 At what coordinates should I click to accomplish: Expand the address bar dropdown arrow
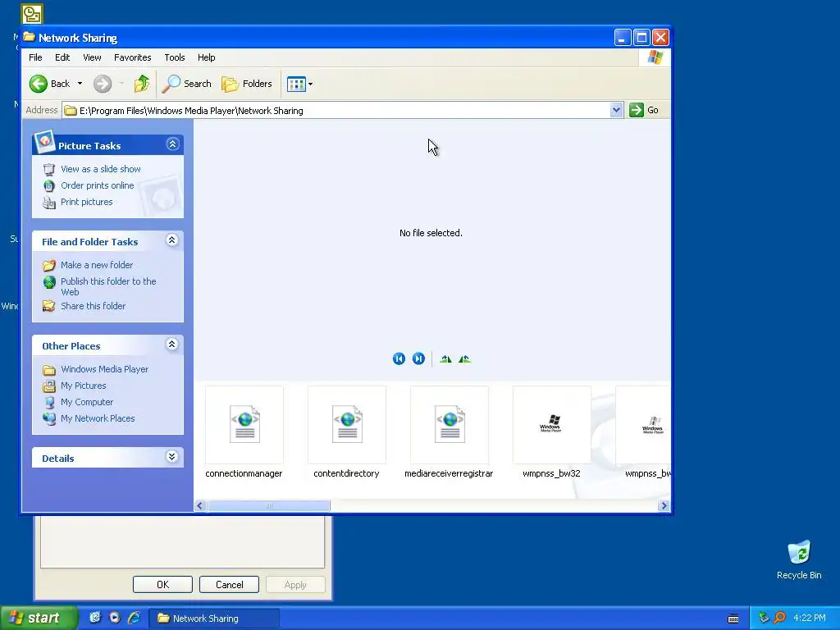click(x=616, y=111)
